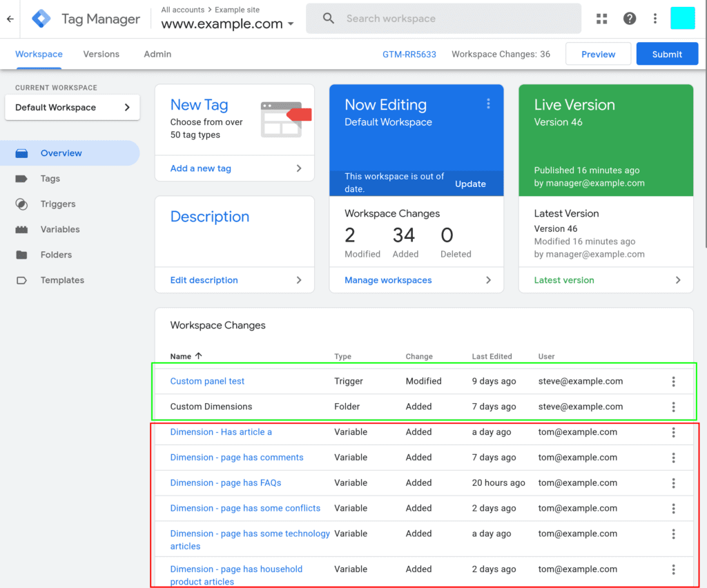
Task: Select Tags in the sidebar
Action: (x=50, y=179)
